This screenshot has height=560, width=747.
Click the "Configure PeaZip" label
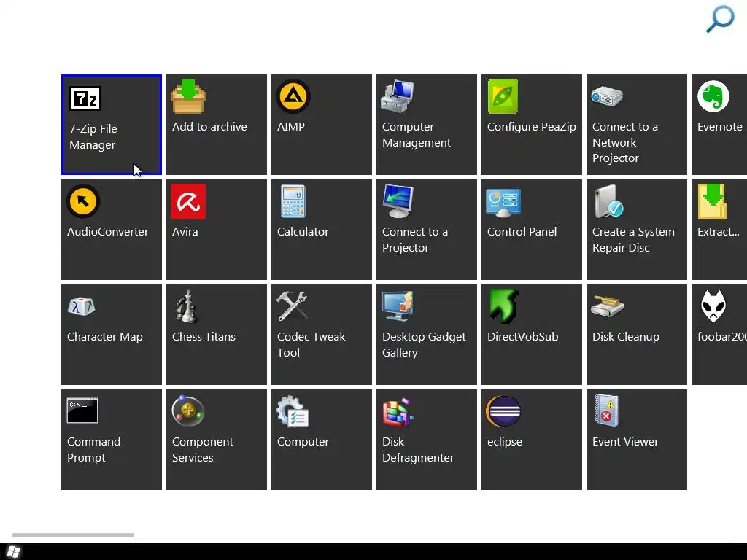[x=531, y=127]
